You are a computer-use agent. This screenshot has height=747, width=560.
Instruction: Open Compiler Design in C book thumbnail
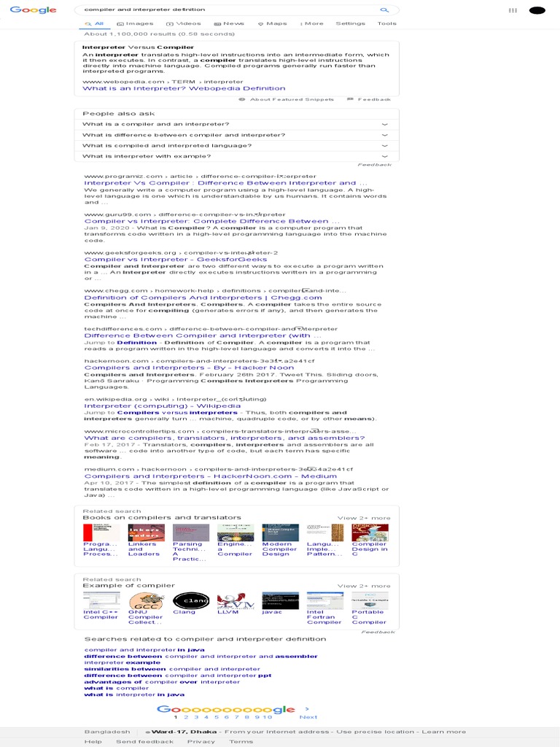click(x=370, y=533)
